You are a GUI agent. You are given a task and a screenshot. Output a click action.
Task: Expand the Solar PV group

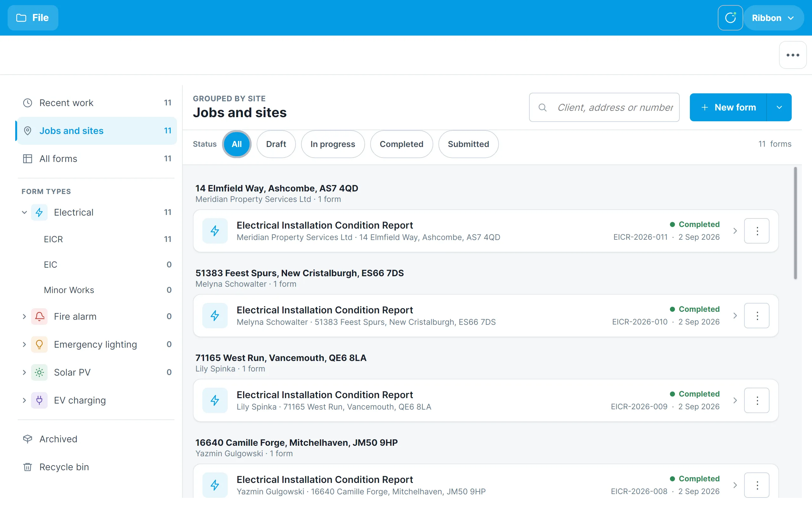click(x=24, y=372)
